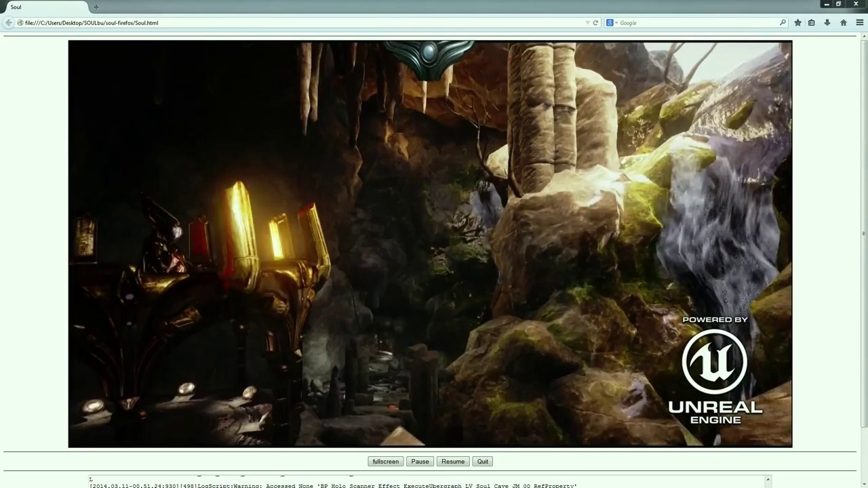
Task: Bookmark this page with the star icon
Action: 797,22
